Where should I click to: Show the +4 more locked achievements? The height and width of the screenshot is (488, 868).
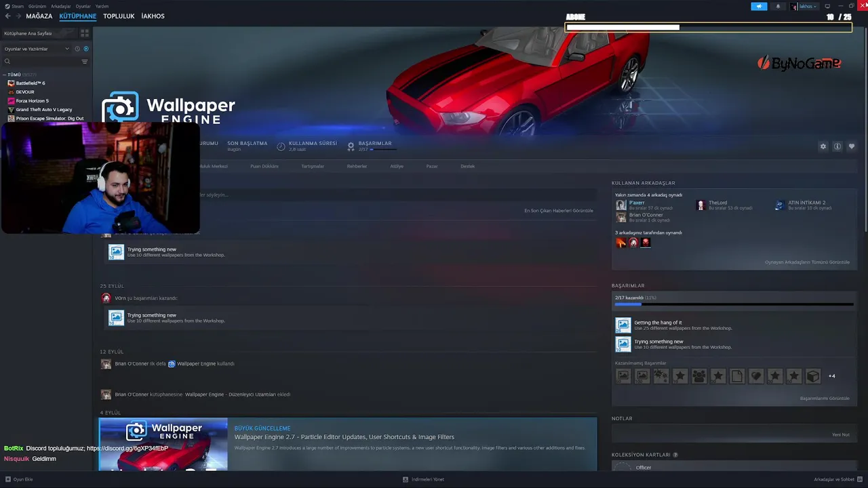tap(832, 376)
